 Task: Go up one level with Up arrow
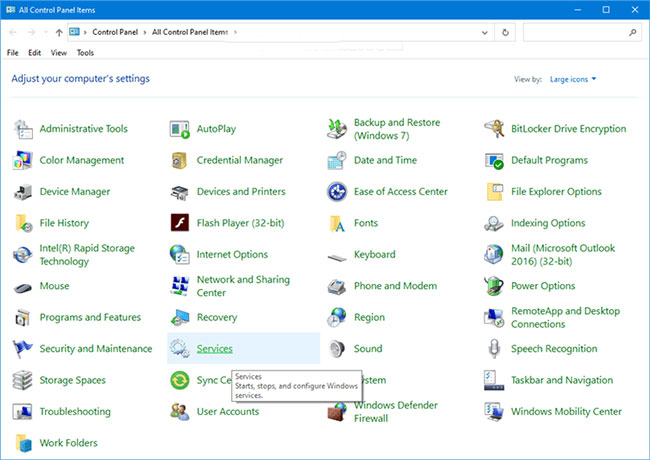coord(59,32)
